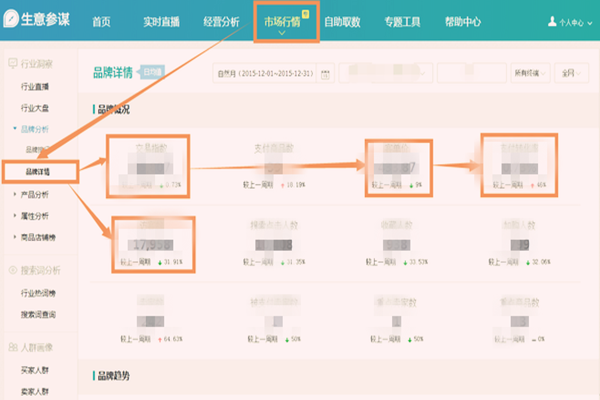The width and height of the screenshot is (600, 400).
Task: Click the 日均值 tag beside 品牌详情
Action: pos(152,72)
